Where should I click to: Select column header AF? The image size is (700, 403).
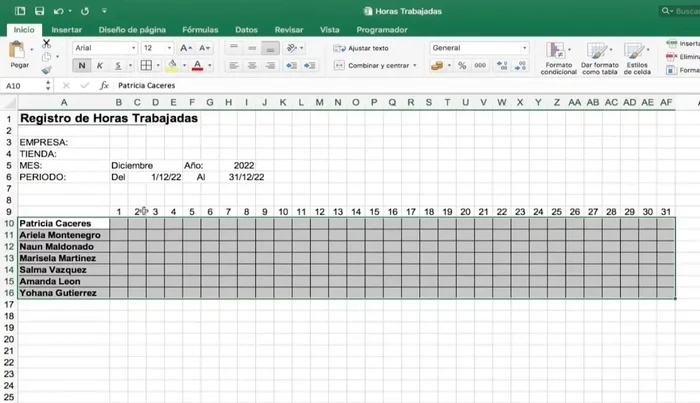pos(666,103)
